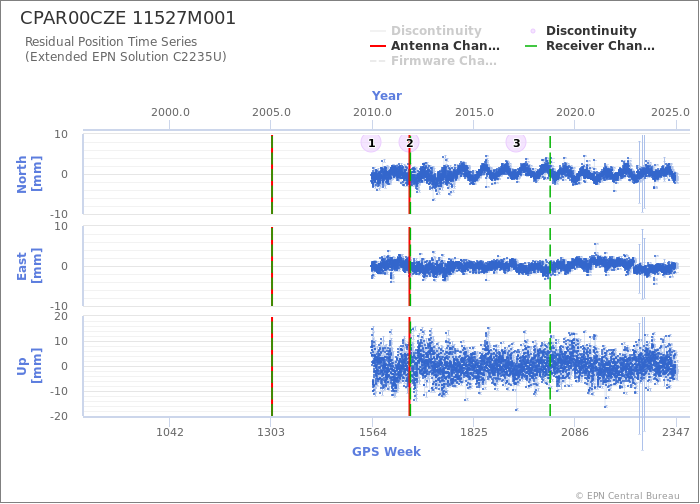The image size is (700, 504).
Task: Click the Year axis title
Action: coord(387,96)
